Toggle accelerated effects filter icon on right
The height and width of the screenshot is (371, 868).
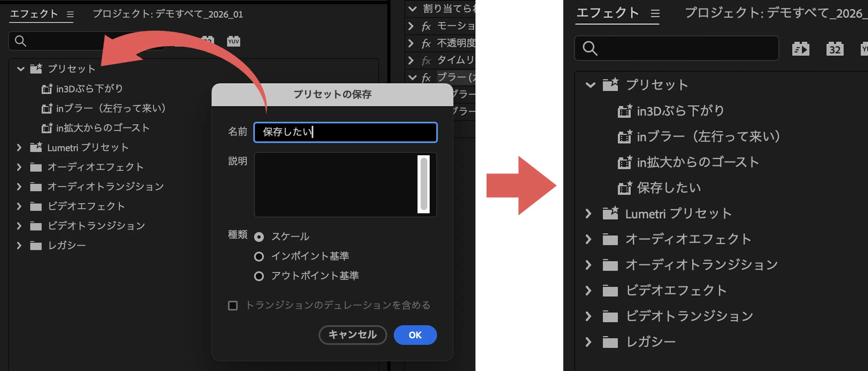[801, 49]
